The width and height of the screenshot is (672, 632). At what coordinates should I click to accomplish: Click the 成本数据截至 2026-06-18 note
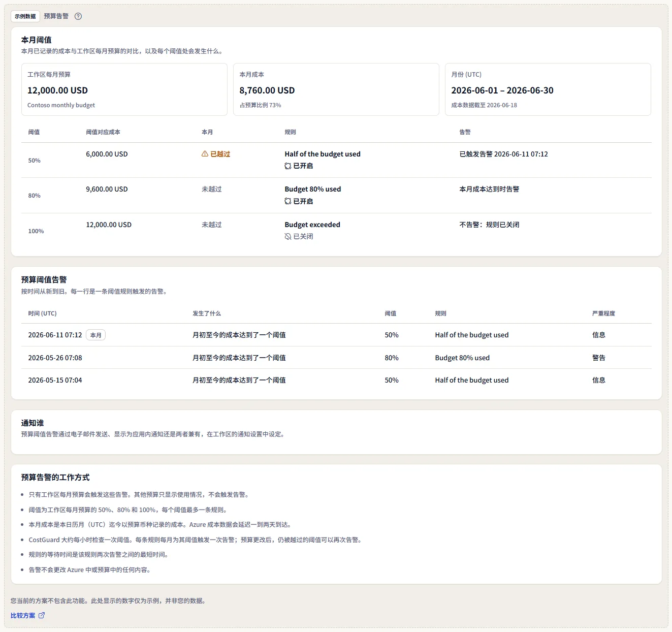click(x=484, y=105)
